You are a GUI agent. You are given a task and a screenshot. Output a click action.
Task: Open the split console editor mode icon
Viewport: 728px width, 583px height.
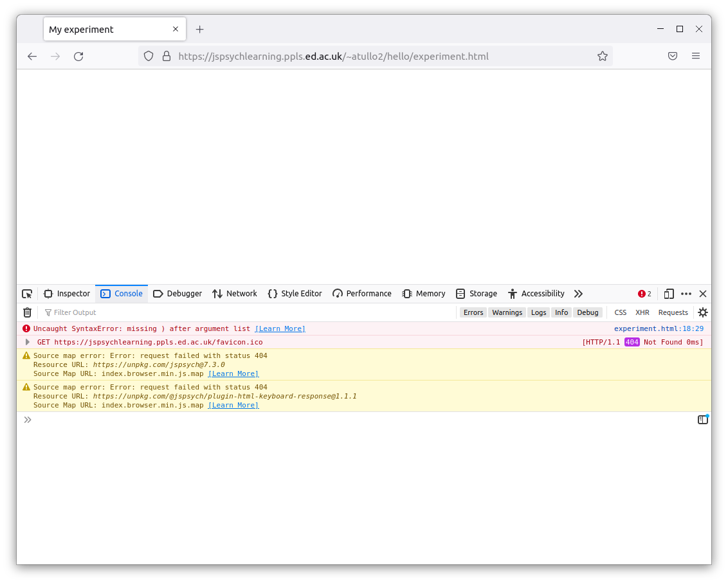[x=703, y=420]
